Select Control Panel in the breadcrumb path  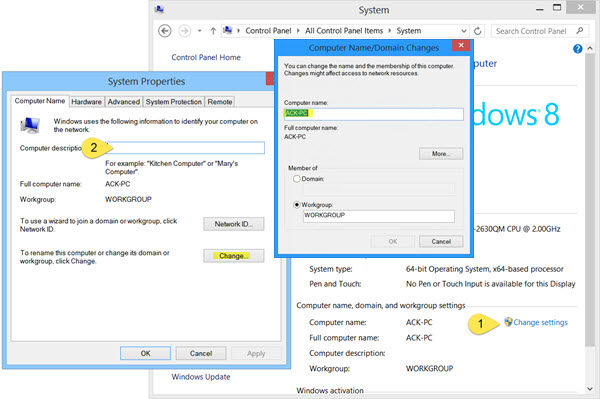point(268,31)
